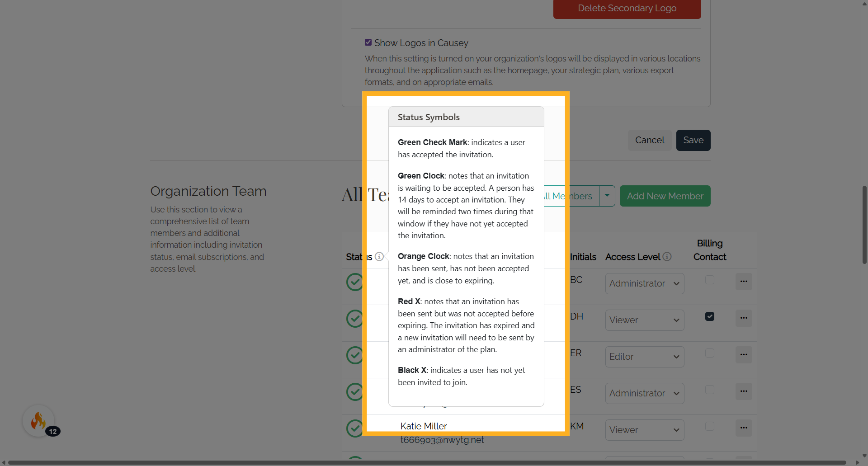Open the more options menu for BC row
Viewport: 868px width, 466px height.
point(744,282)
